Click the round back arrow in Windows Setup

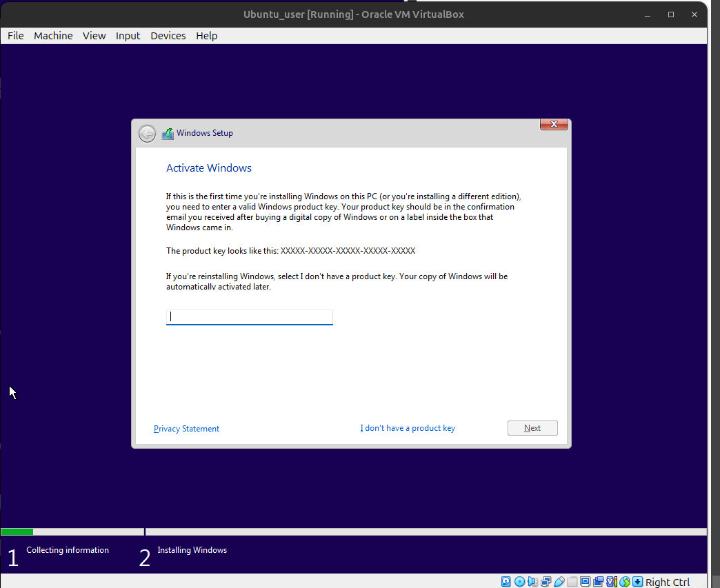click(x=148, y=134)
